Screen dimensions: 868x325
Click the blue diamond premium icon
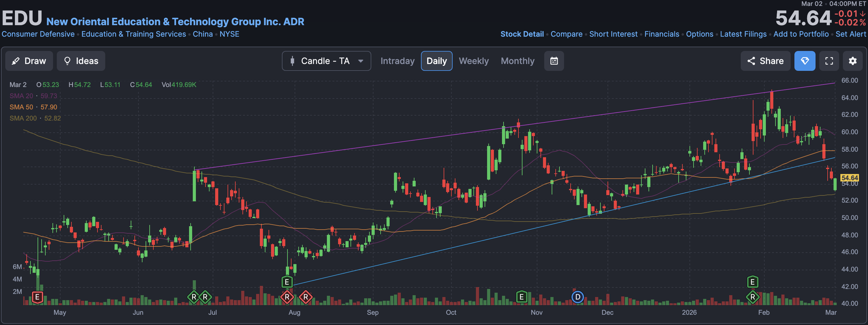click(805, 61)
